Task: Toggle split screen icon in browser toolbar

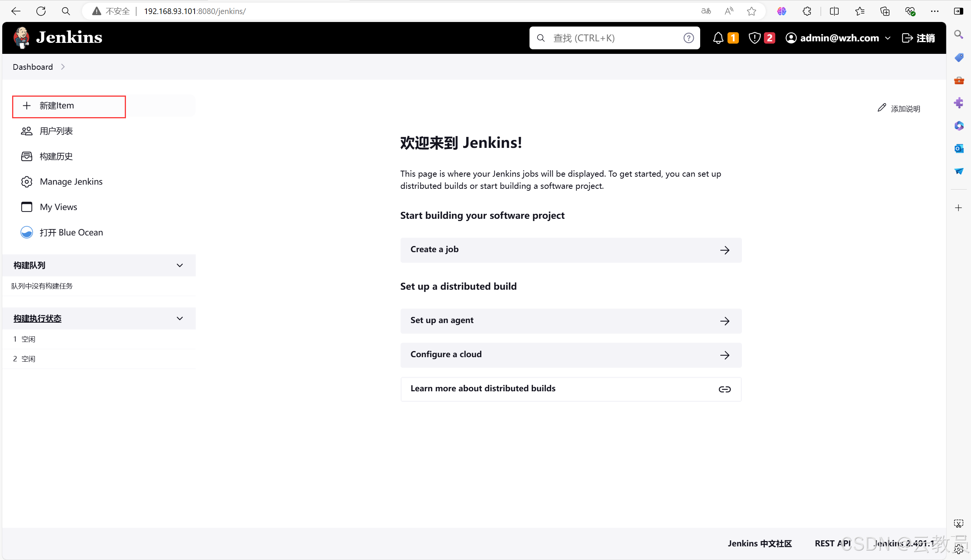Action: coord(834,11)
